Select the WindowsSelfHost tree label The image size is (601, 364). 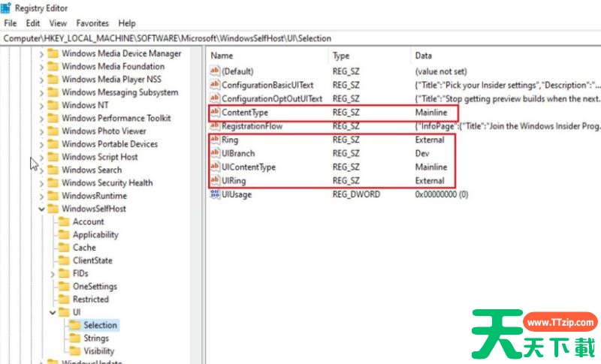94,209
